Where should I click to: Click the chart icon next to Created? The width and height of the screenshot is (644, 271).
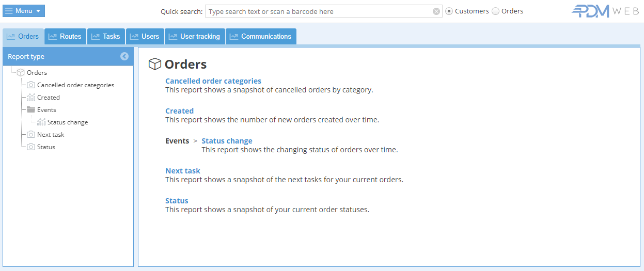(31, 98)
